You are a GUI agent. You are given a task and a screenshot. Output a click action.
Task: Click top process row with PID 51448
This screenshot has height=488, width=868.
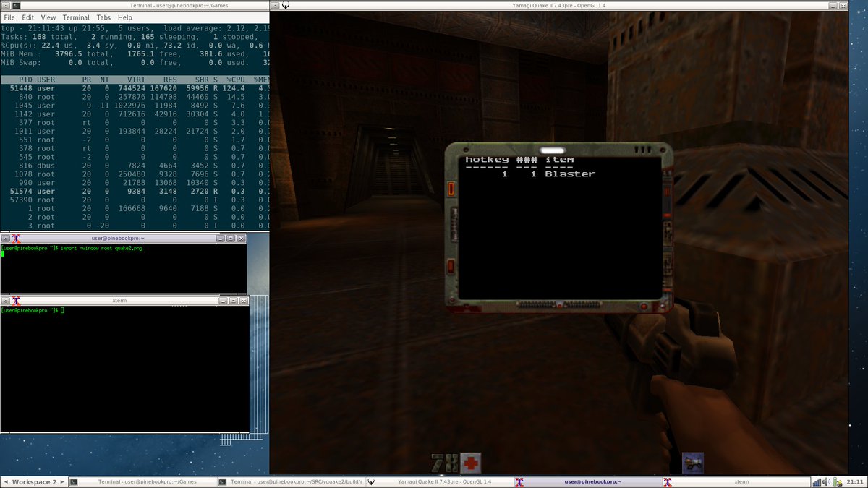(135, 88)
